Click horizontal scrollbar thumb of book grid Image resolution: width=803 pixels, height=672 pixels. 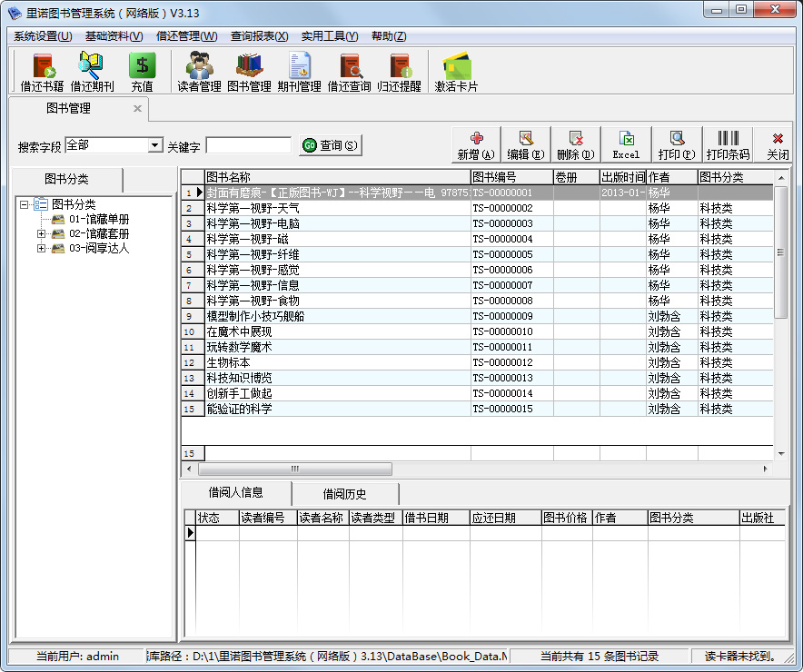click(x=295, y=469)
